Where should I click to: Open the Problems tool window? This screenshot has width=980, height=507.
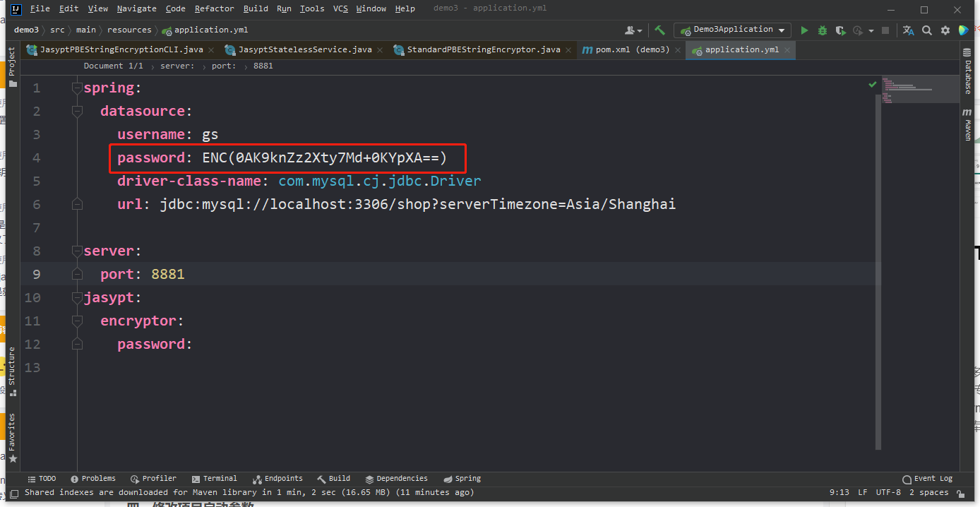(x=93, y=479)
